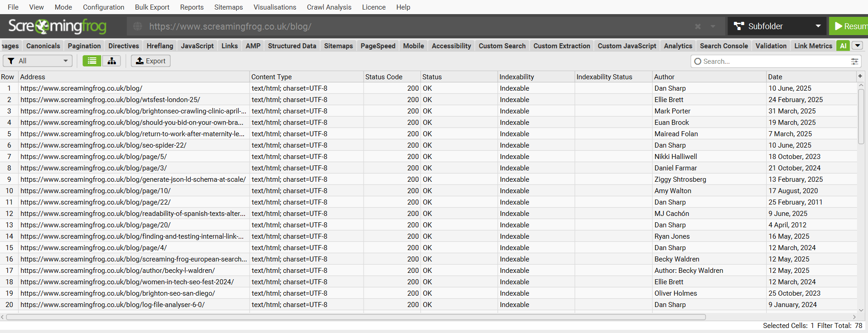This screenshot has width=868, height=333.
Task: Switch to the Mobile tab
Action: [x=414, y=46]
